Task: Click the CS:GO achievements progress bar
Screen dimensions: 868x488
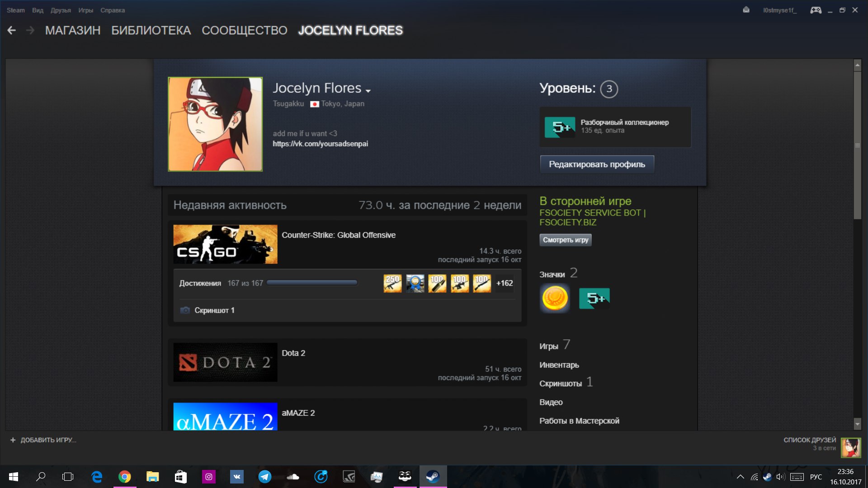Action: tap(312, 283)
